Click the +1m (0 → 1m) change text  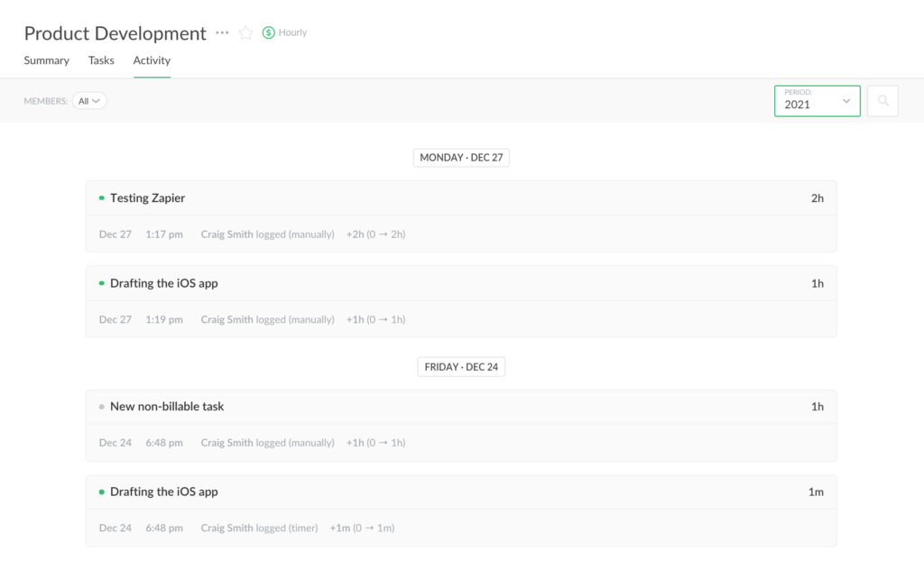pos(363,528)
